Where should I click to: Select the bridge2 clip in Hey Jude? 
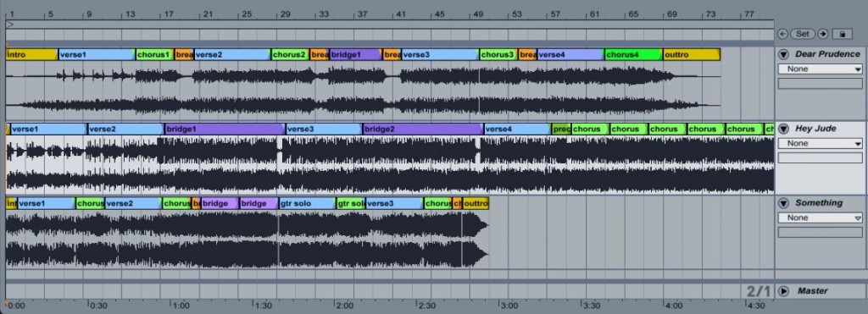click(422, 129)
